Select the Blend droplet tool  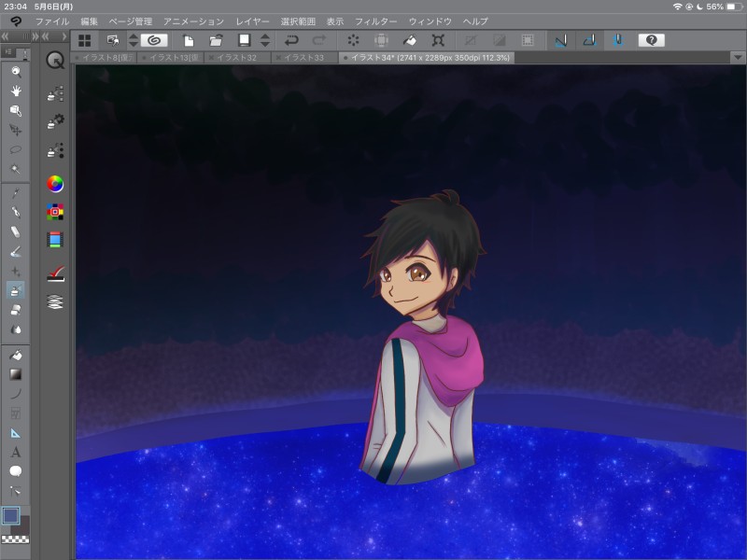(16, 329)
